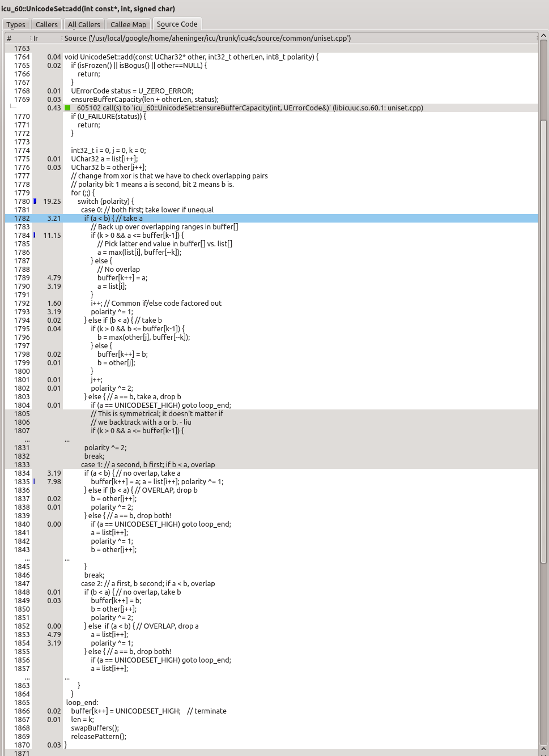Screen dimensions: 549x756
Task: Switch to the All Callers tab
Action: 84,24
